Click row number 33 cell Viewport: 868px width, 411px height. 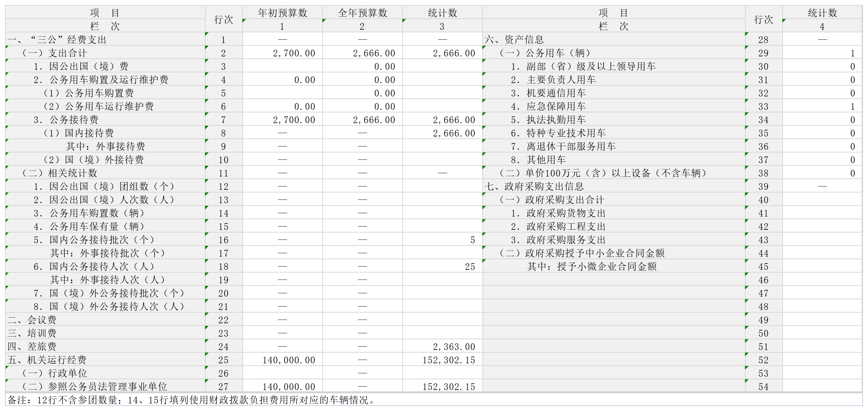(763, 106)
